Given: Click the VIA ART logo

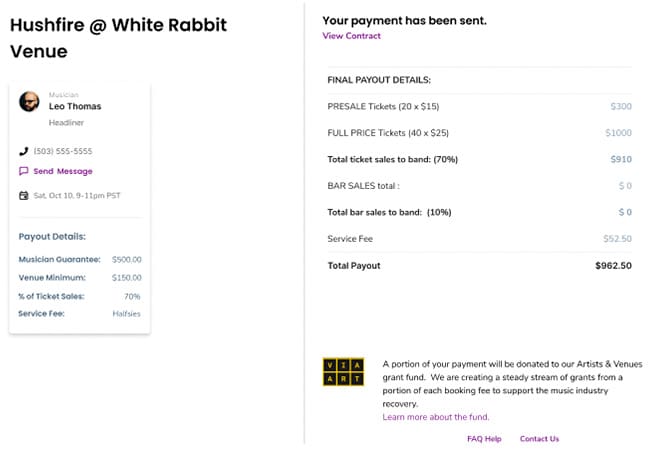Looking at the screenshot, I should [x=344, y=372].
